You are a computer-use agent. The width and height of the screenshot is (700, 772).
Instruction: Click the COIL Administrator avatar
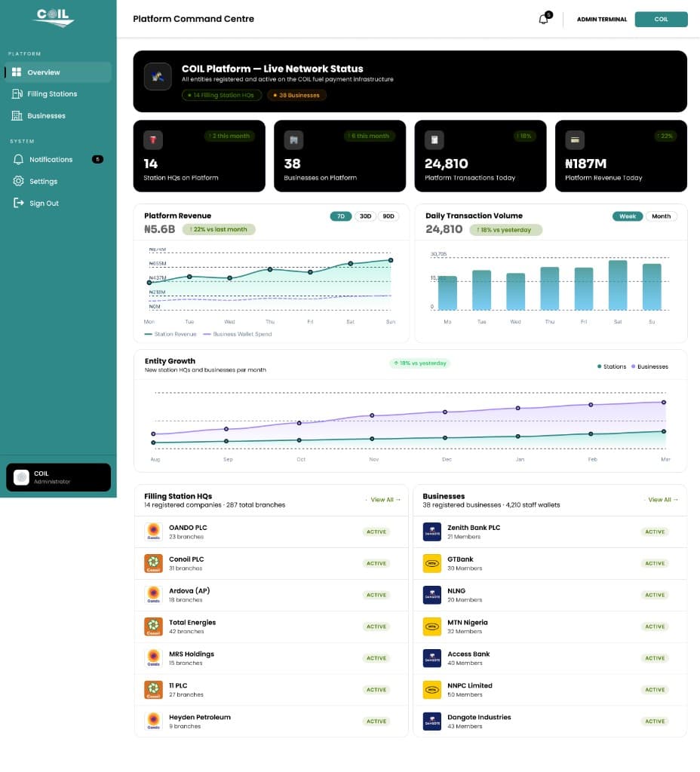[x=21, y=477]
